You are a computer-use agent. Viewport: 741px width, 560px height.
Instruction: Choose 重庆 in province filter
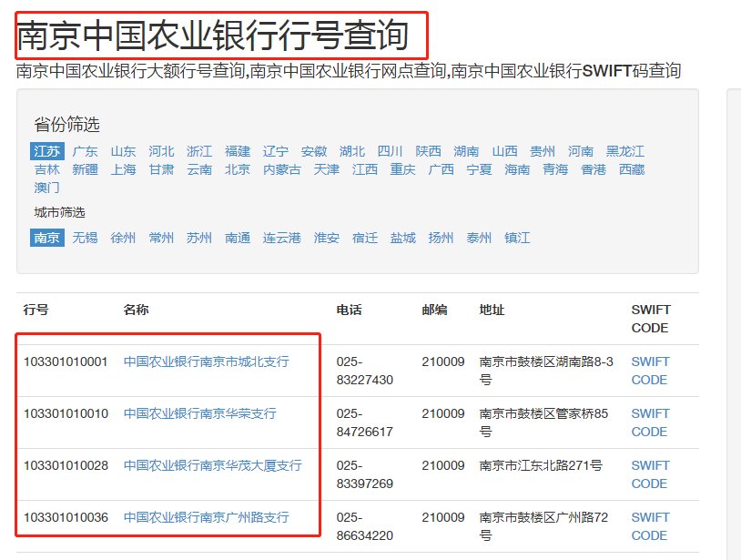pyautogui.click(x=402, y=169)
